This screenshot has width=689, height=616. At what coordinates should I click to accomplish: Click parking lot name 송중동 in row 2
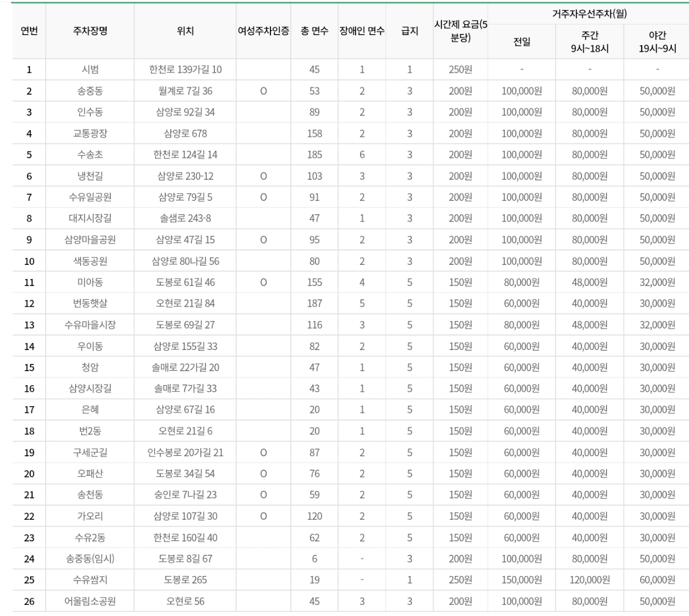point(90,91)
